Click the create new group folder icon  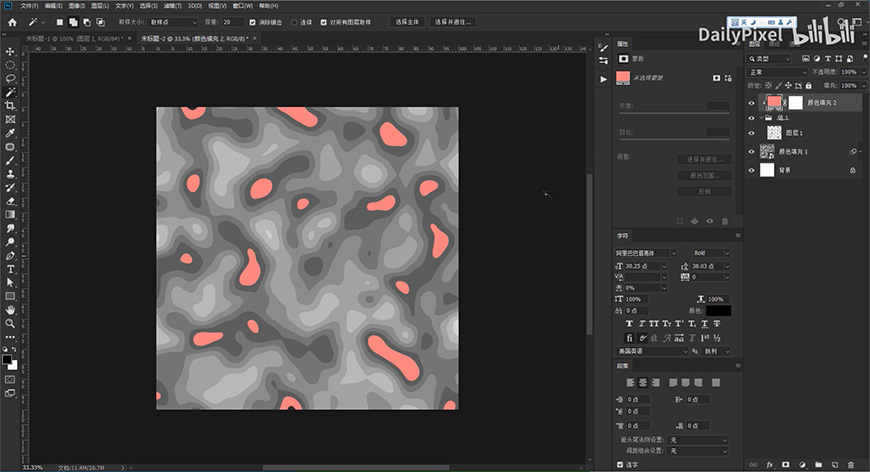pyautogui.click(x=817, y=465)
